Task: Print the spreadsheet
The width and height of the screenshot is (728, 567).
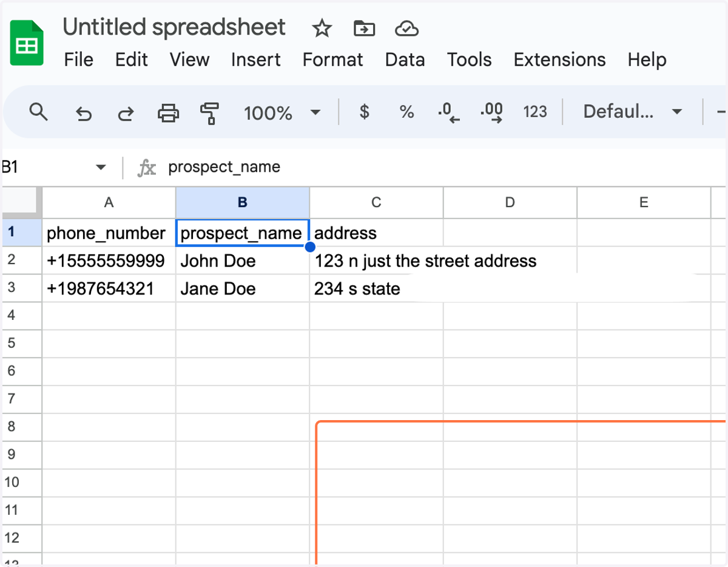Action: pos(168,112)
